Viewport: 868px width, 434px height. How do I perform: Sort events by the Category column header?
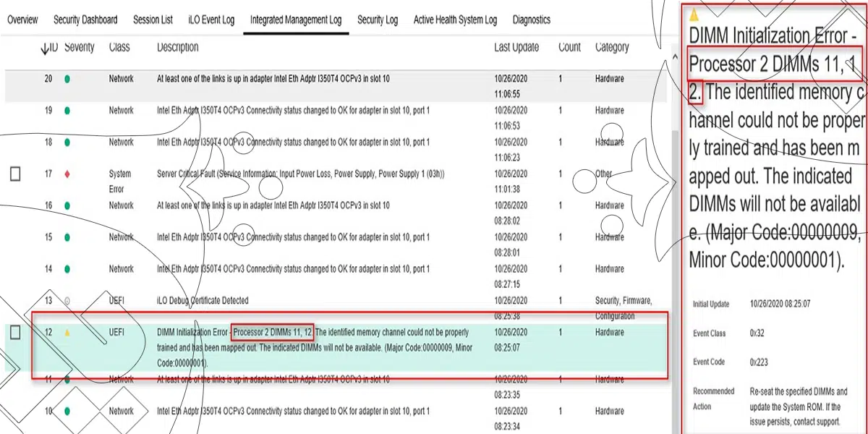coord(611,48)
